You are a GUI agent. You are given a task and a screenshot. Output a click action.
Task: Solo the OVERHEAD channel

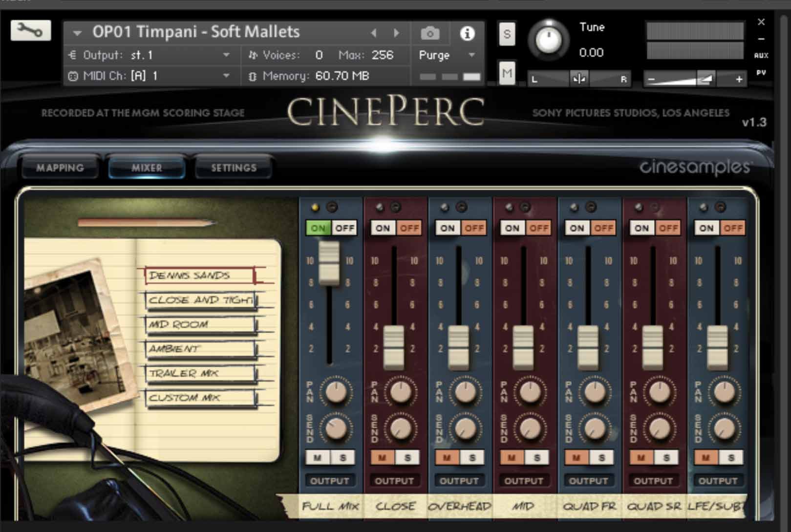tap(471, 457)
